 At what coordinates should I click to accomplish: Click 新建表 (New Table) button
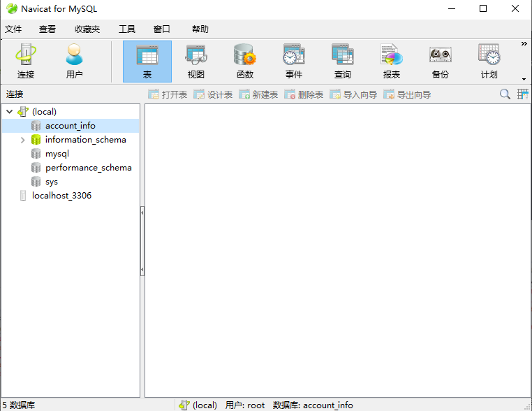(258, 94)
